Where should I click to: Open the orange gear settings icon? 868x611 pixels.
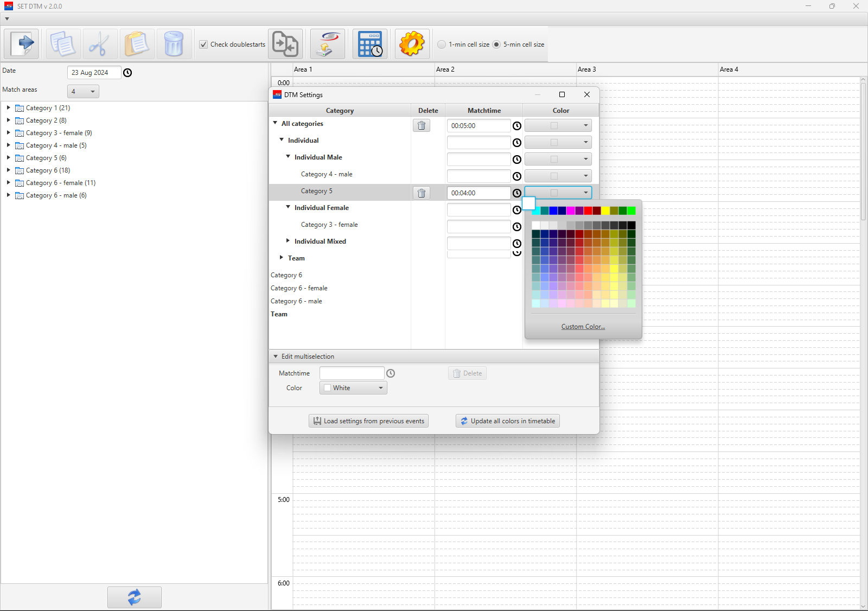click(x=412, y=44)
